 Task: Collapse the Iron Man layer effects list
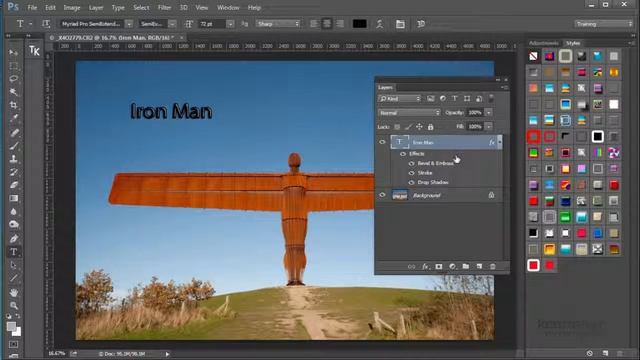pos(500,142)
